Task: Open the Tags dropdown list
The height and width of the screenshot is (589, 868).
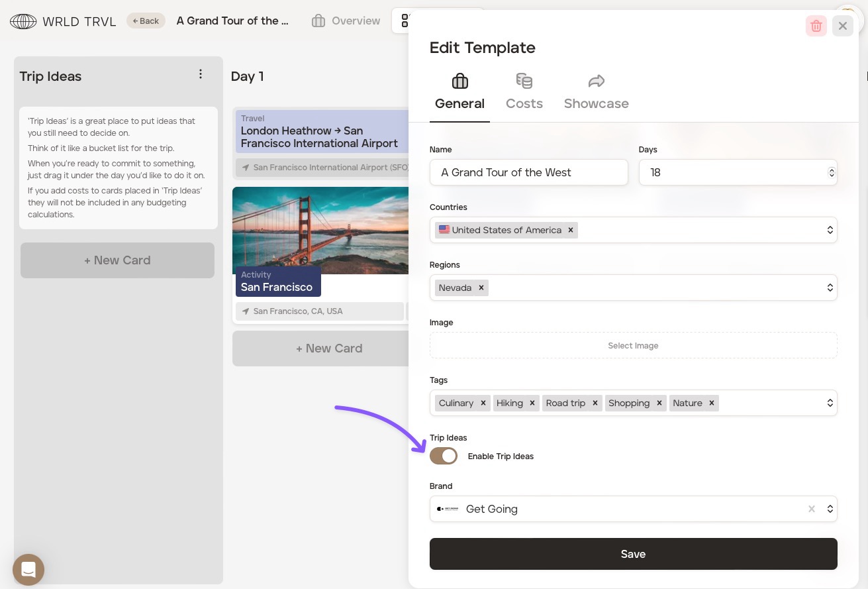Action: tap(830, 403)
